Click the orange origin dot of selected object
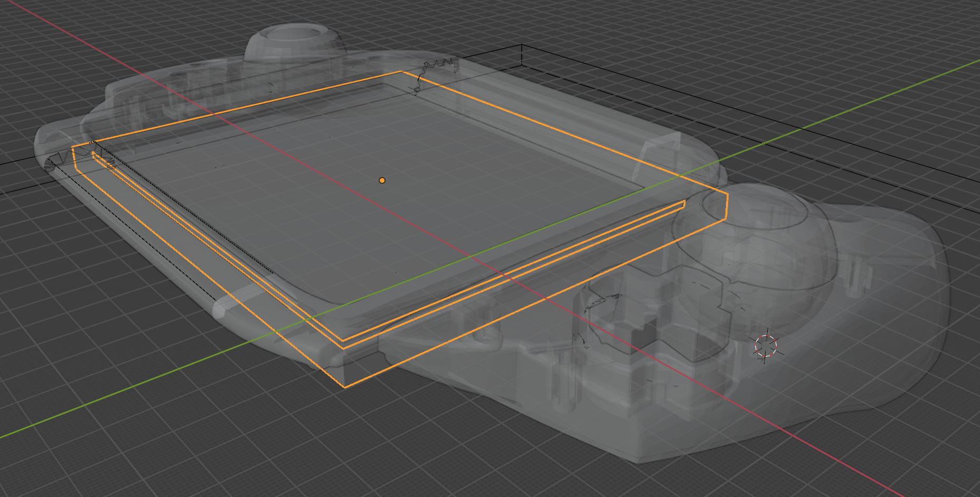Viewport: 980px width, 497px height. [382, 180]
